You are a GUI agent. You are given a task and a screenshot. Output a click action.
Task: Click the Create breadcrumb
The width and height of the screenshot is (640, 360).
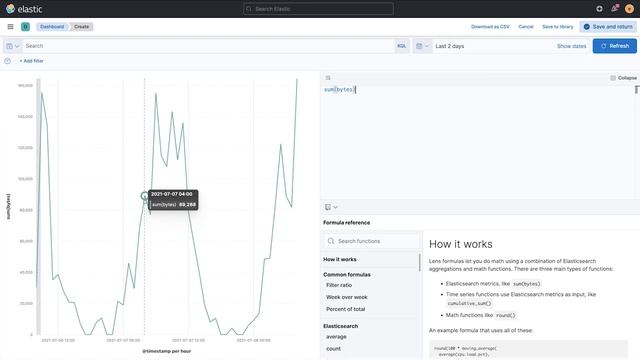81,27
